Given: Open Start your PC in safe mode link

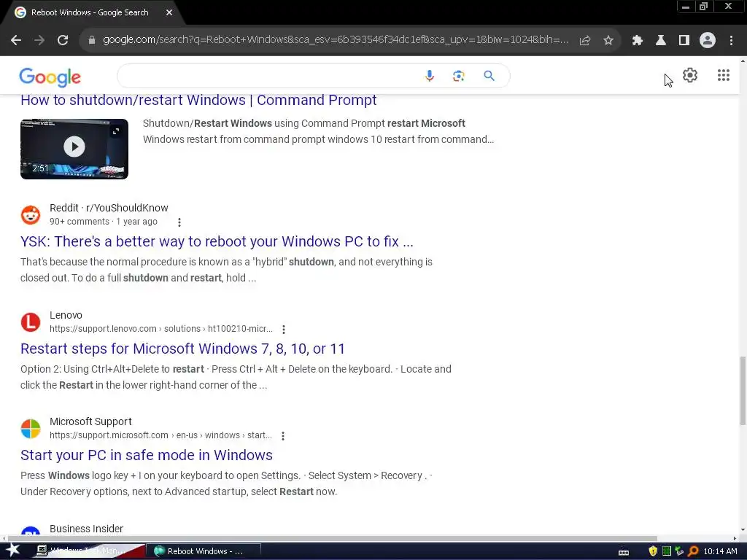Looking at the screenshot, I should [x=146, y=455].
